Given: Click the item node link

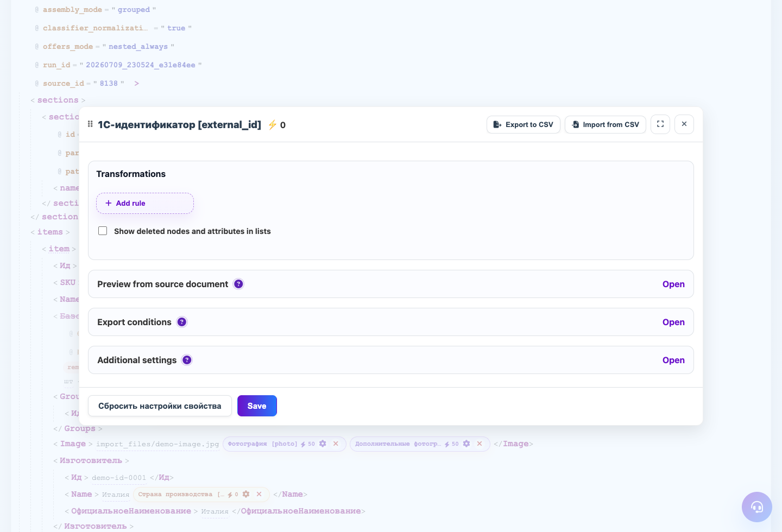Looking at the screenshot, I should [59, 249].
